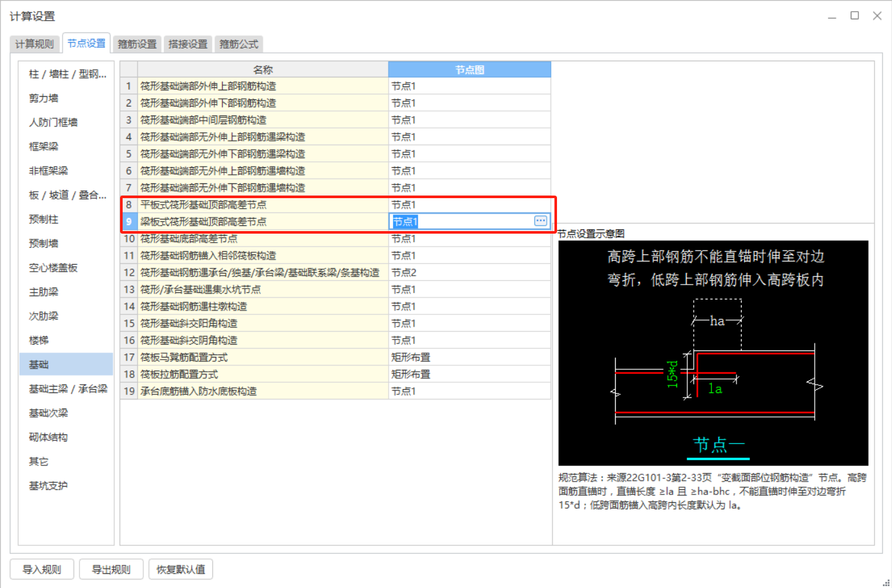Click the 导入规则 button
The width and height of the screenshot is (892, 588).
42,569
